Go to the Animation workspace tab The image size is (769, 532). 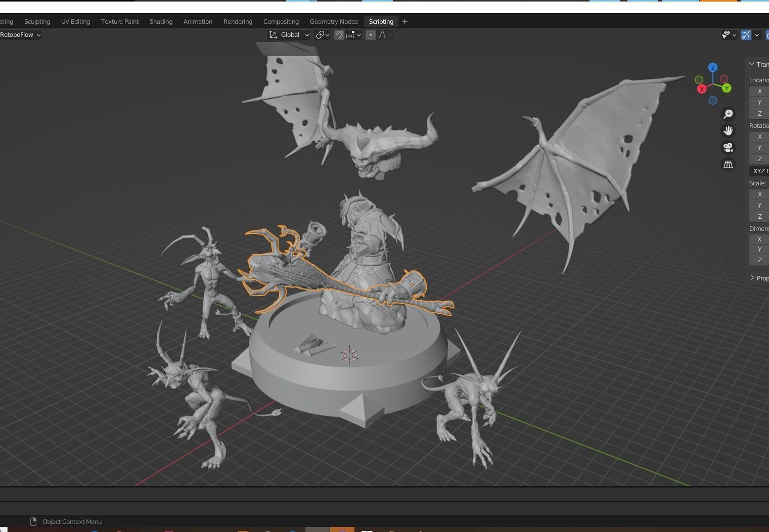[x=198, y=21]
